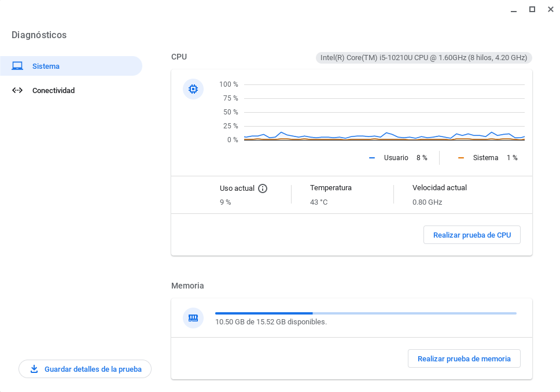Click the connectivity arrows icon beside Conectividad
560x392 pixels.
coord(17,90)
